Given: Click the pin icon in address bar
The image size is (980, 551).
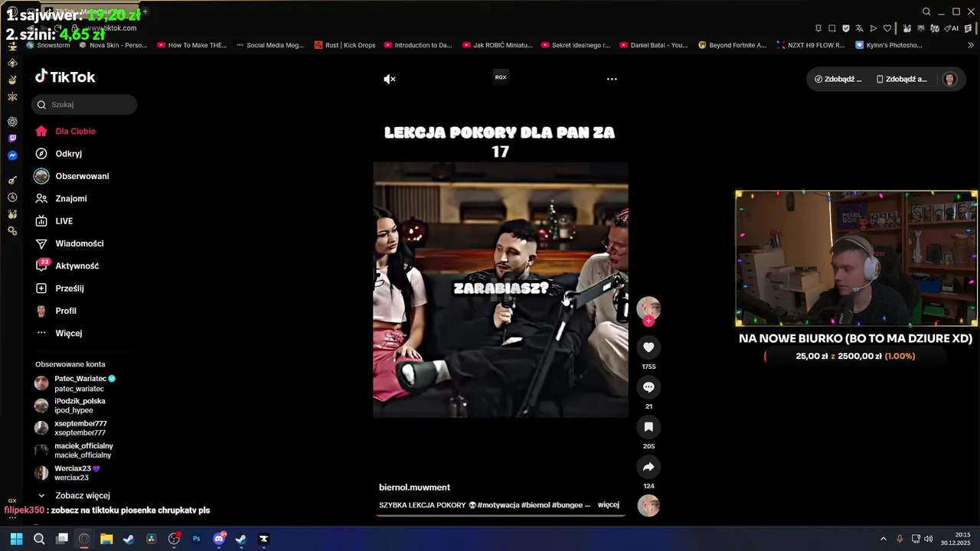Looking at the screenshot, I should point(818,28).
